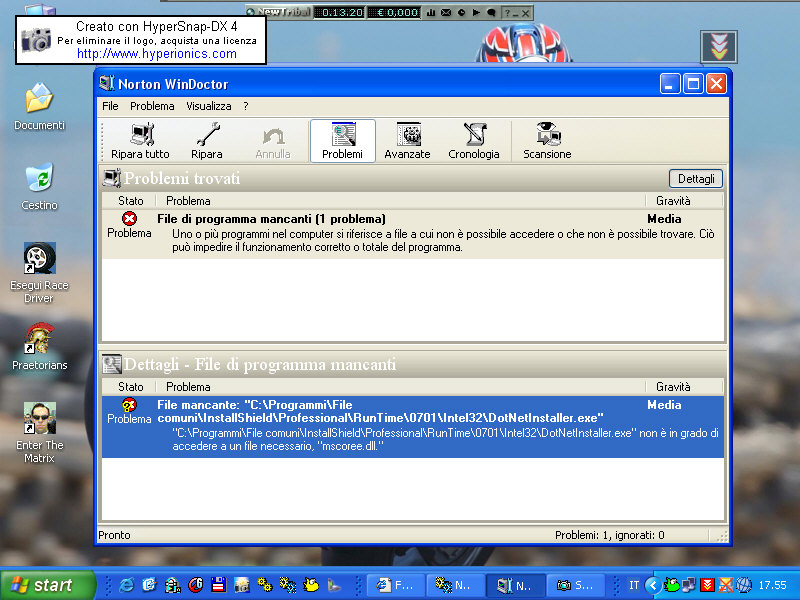Click the bar chart icon in NewTribal bar
The height and width of the screenshot is (600, 800).
click(x=431, y=12)
